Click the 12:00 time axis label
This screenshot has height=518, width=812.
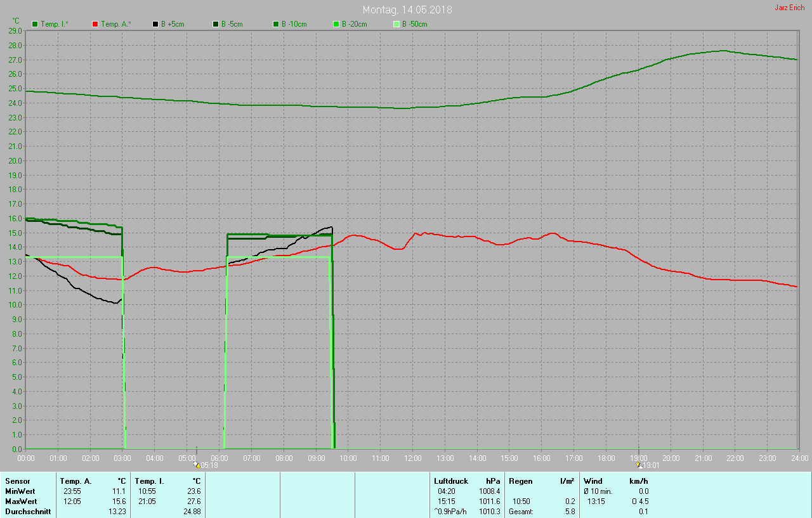[413, 458]
